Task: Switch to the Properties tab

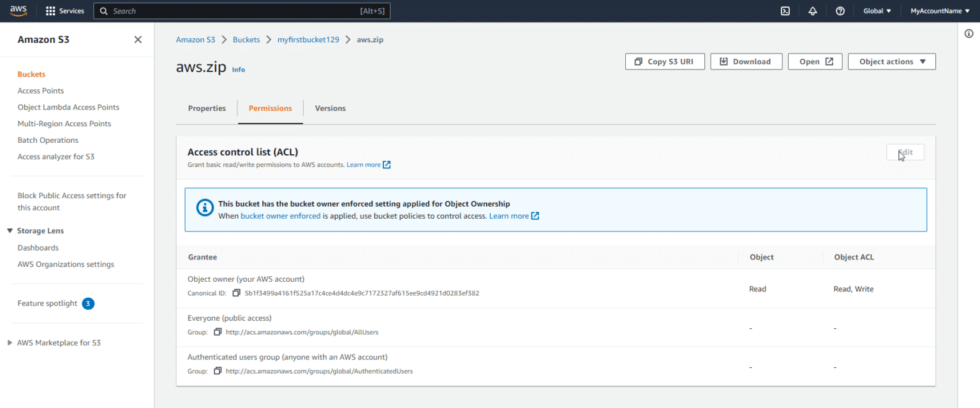Action: pyautogui.click(x=207, y=108)
